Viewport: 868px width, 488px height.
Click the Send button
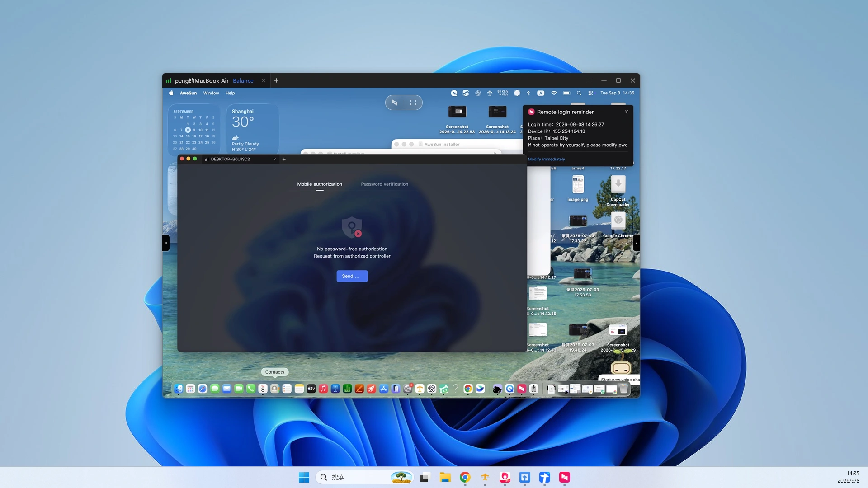click(352, 276)
